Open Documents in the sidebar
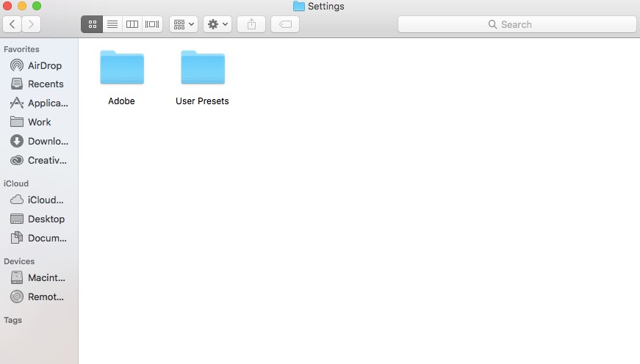 [39, 238]
